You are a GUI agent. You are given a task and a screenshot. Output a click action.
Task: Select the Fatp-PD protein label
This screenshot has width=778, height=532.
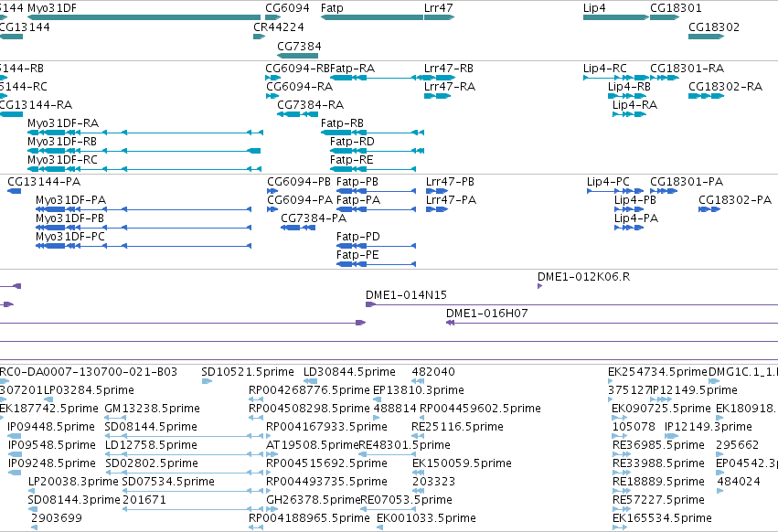[358, 237]
